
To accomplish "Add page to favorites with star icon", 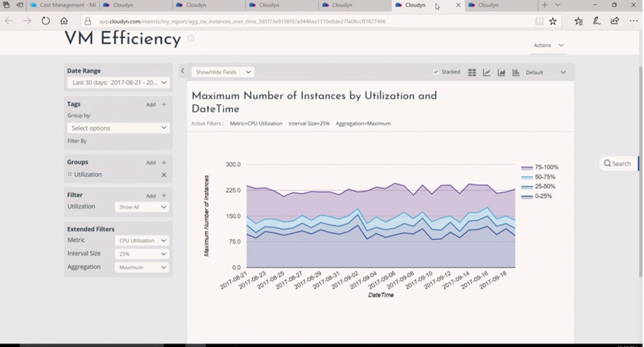I will [553, 21].
